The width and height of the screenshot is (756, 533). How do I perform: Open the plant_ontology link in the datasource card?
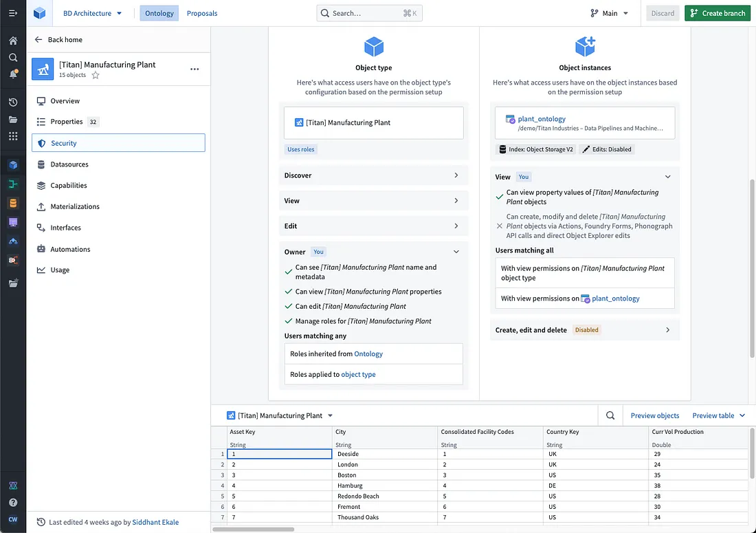(x=542, y=119)
